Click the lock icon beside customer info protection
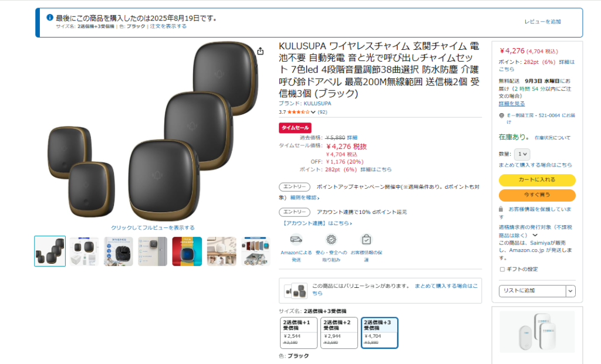601x364 pixels. (501, 209)
